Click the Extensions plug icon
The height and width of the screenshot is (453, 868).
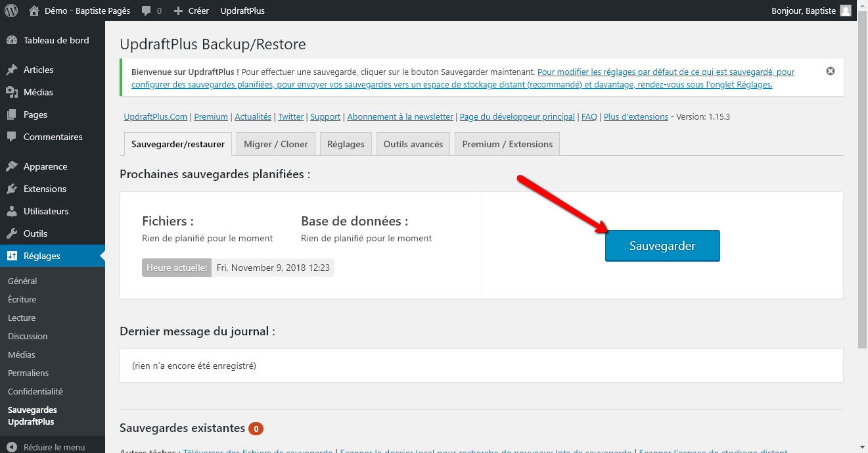[12, 189]
